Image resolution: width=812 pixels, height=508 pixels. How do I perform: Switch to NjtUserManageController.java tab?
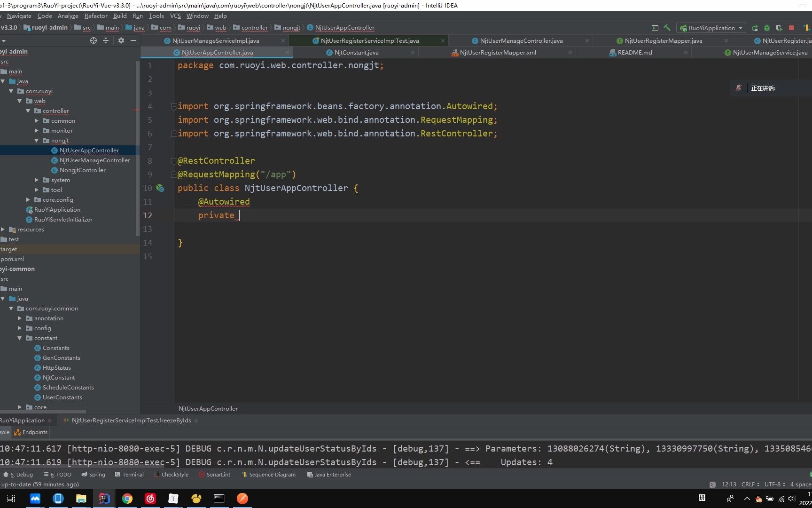pos(521,41)
